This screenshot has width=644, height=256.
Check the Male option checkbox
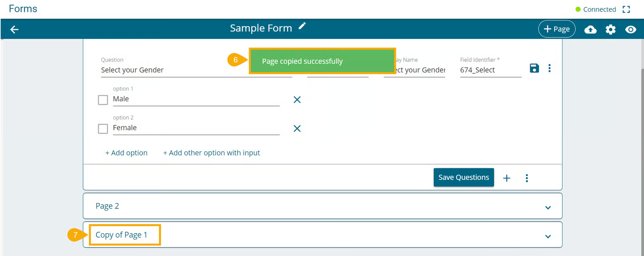[x=103, y=100]
